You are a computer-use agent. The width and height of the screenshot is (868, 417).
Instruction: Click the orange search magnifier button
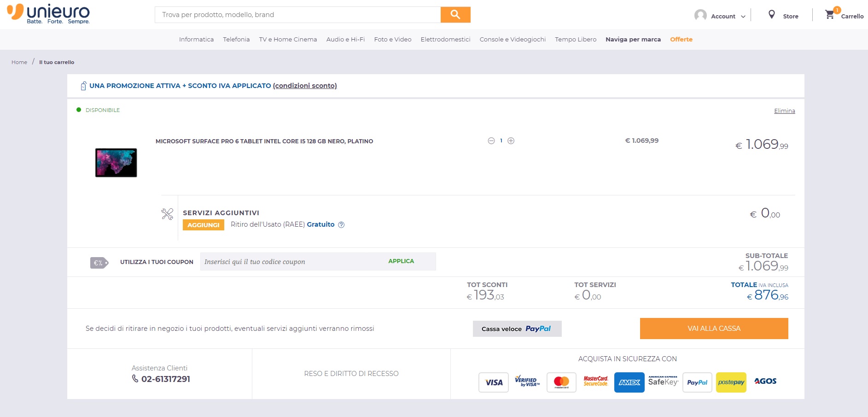pyautogui.click(x=455, y=15)
